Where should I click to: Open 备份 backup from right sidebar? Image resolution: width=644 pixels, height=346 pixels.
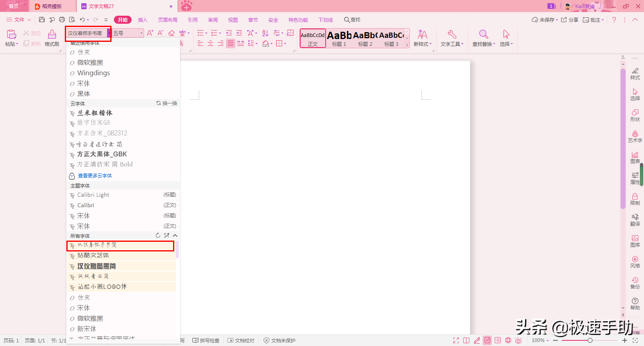(635, 283)
